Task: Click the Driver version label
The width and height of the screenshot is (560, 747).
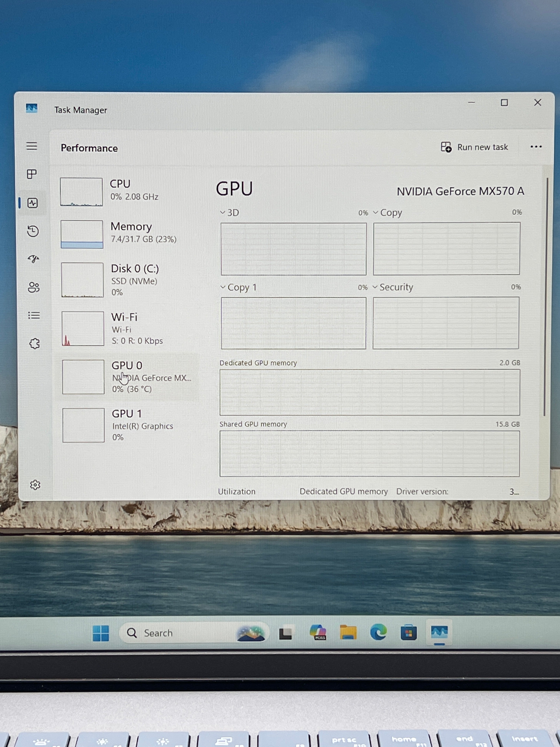Action: [x=422, y=491]
